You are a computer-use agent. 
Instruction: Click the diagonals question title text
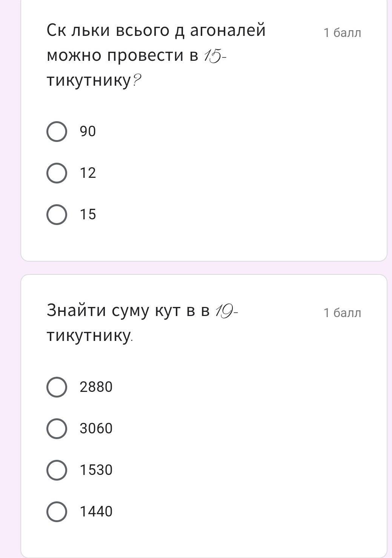coord(156,55)
